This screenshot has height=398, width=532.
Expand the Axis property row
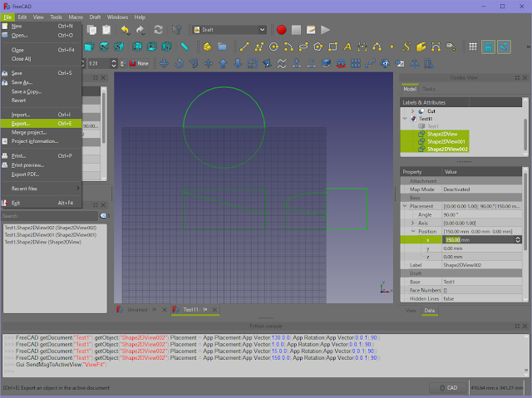pyautogui.click(x=413, y=223)
